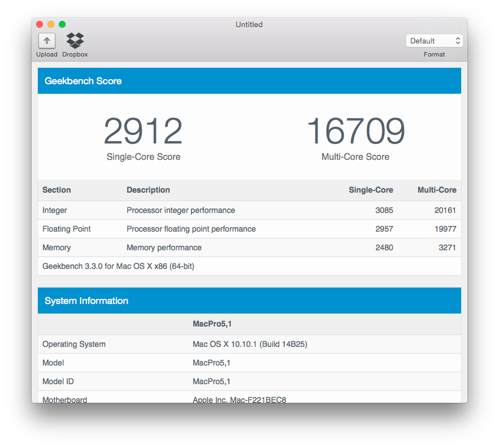The image size is (499, 448).
Task: Click 'Processor floating point performance' description
Action: (x=191, y=229)
